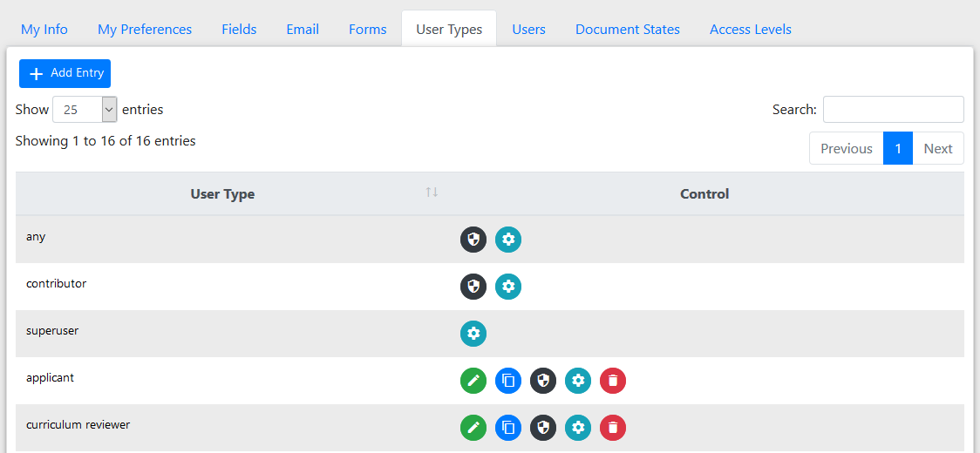980x453 pixels.
Task: Edit the applicant user type with the pencil icon
Action: point(473,381)
